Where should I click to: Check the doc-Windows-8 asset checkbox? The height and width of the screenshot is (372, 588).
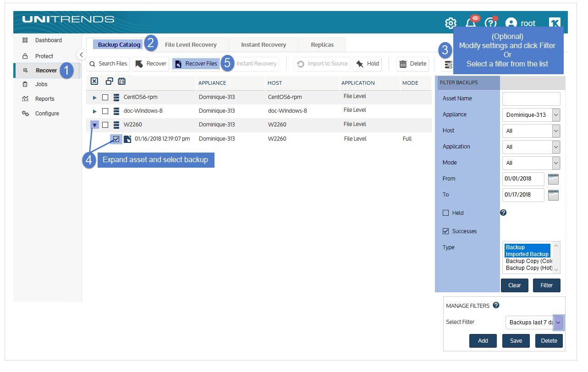click(x=105, y=111)
